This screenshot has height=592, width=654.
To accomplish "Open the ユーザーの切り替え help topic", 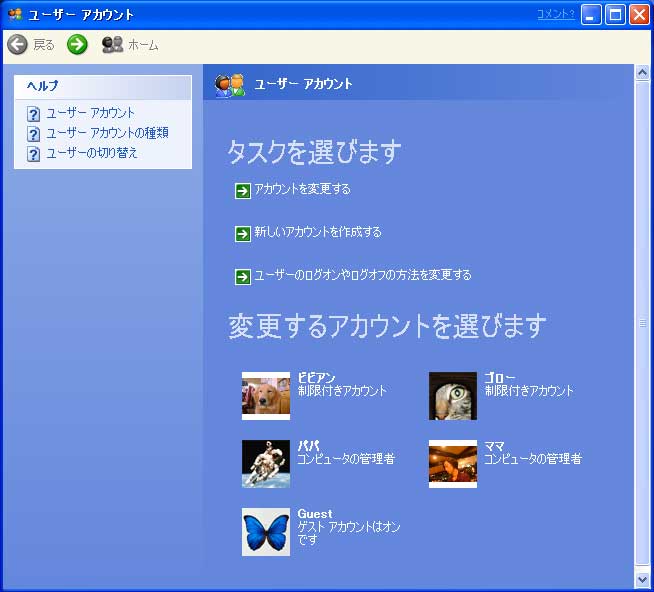I will [92, 153].
